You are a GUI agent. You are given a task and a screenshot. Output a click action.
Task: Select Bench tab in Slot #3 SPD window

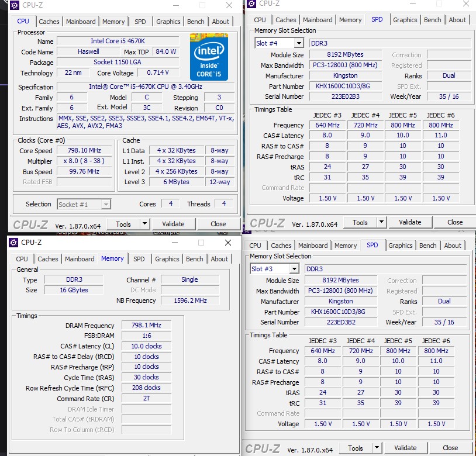[x=427, y=246]
